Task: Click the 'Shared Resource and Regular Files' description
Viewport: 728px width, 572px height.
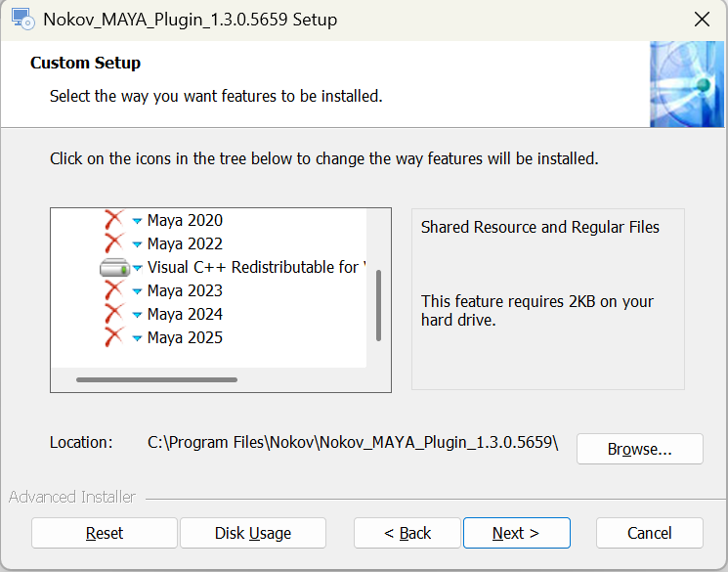Action: pos(540,227)
